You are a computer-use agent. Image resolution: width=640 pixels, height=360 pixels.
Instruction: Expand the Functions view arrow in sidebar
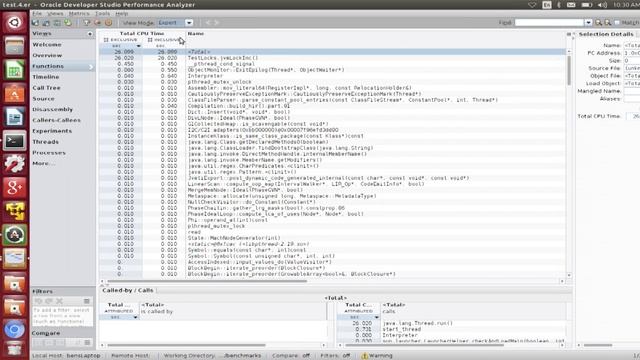(91, 67)
